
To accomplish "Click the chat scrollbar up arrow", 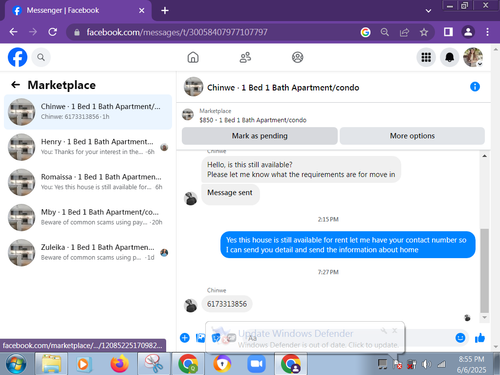I will point(485,156).
